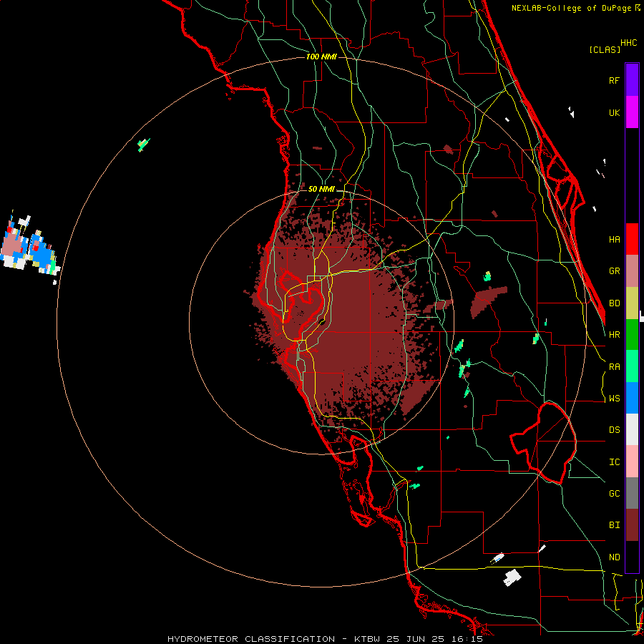Screen dimensions: 644x644
Task: Click the '100 NMI' range ring label
Action: click(x=321, y=57)
